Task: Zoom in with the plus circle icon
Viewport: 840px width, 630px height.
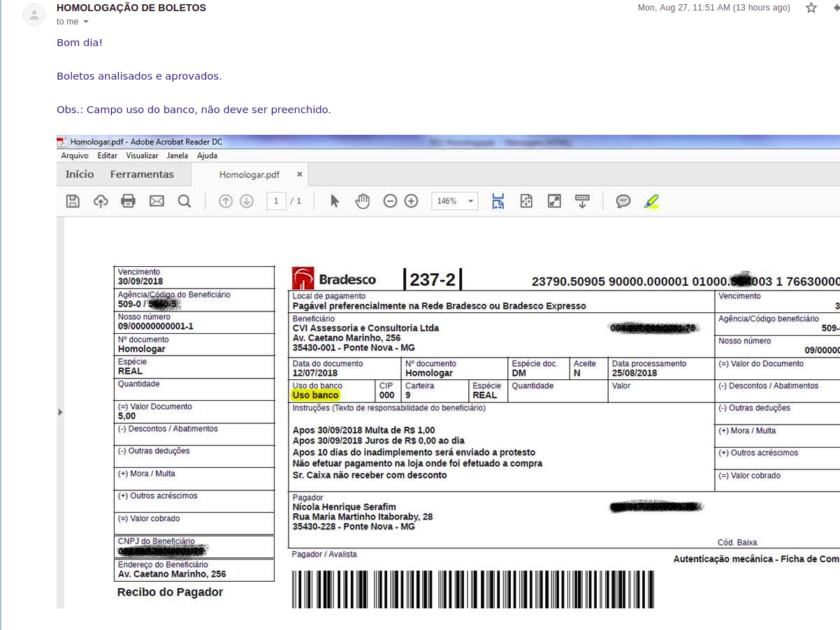Action: point(412,201)
